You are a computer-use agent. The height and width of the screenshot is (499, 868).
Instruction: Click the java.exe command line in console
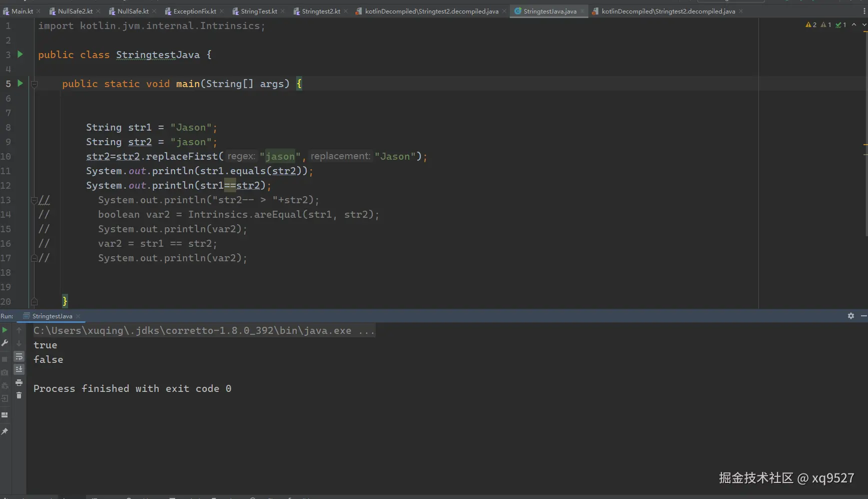tap(204, 331)
